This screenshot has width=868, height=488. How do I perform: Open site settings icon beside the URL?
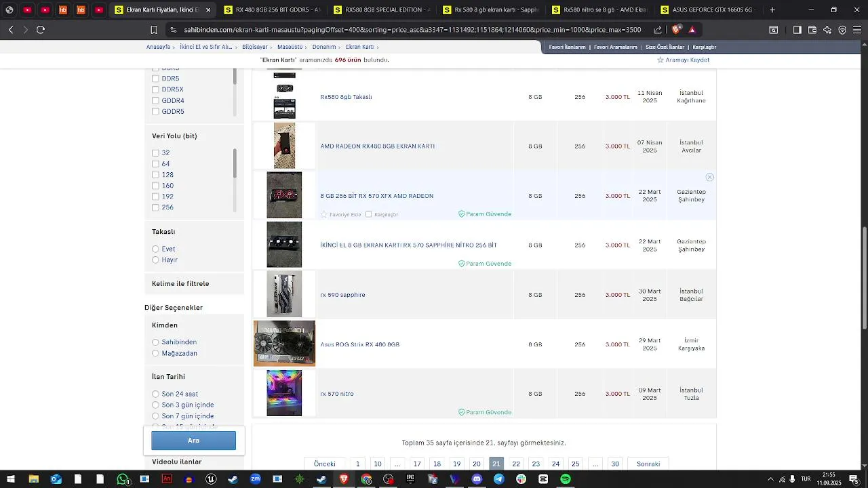[x=174, y=30]
